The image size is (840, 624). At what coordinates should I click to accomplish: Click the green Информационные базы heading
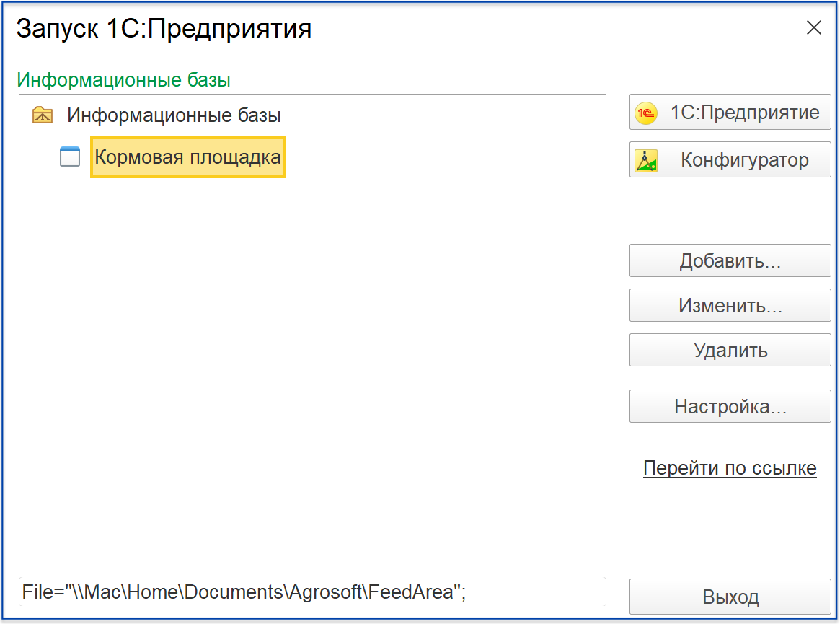pos(124,80)
